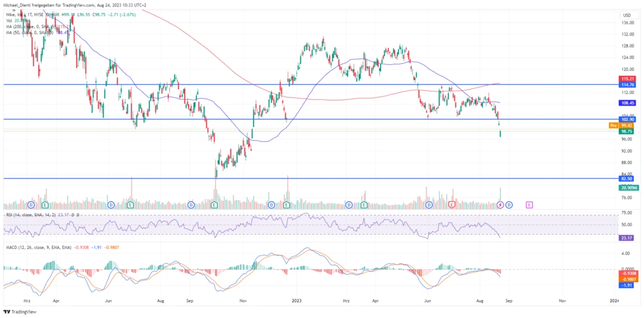Click the last blue dividend D marker
Viewport: 644px width, 318px height.
509,205
